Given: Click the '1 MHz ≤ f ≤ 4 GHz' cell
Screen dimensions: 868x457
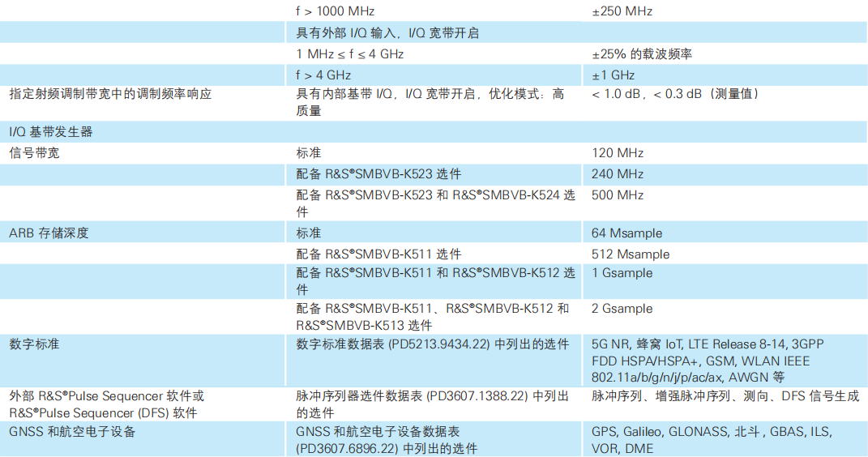Looking at the screenshot, I should tap(350, 54).
